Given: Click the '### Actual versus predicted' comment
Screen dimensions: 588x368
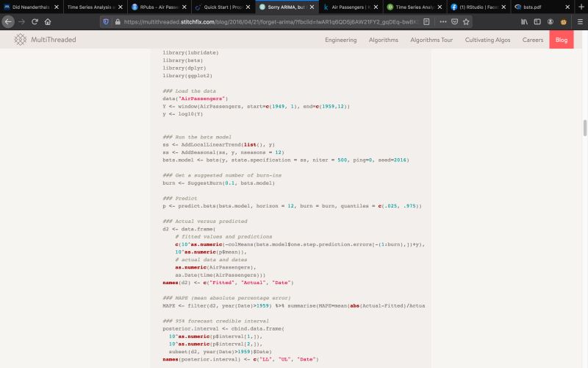Looking at the screenshot, I should pyautogui.click(x=205, y=222).
